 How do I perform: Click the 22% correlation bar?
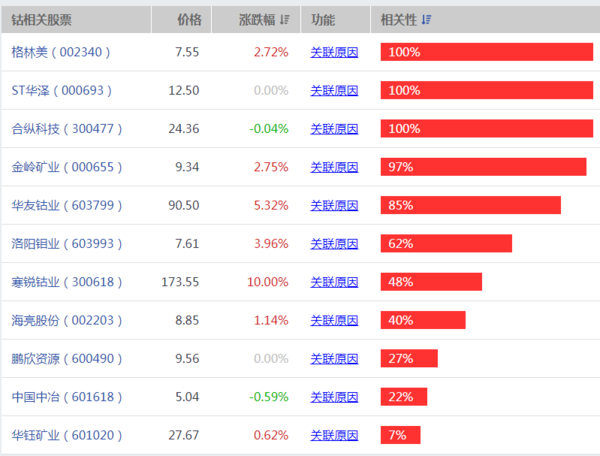(404, 397)
